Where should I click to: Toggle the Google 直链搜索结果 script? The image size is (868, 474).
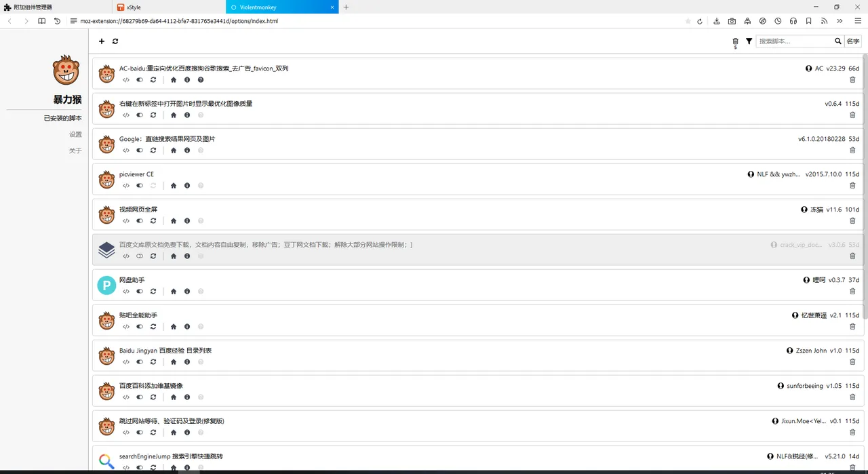140,151
